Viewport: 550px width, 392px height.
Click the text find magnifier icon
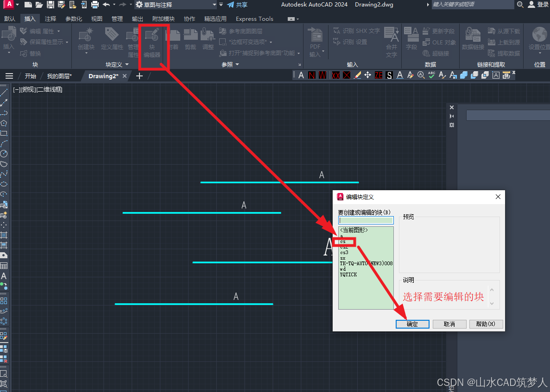click(421, 75)
